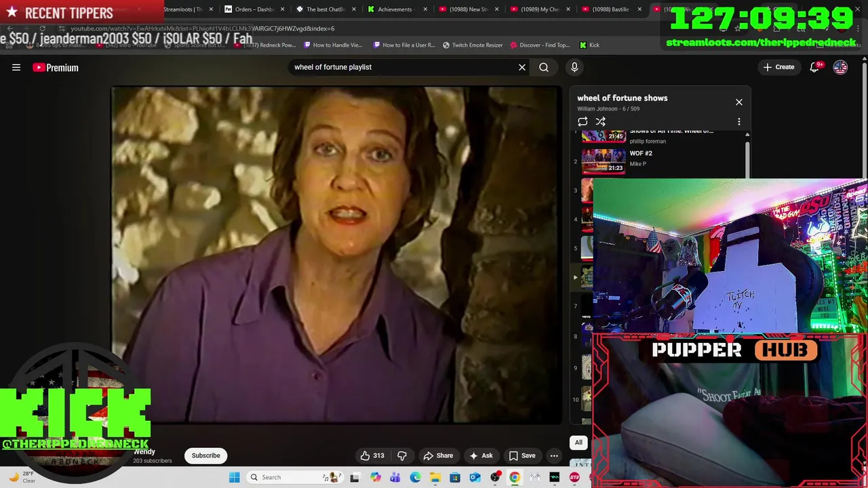Open the Create menu
This screenshot has width=868, height=488.
point(778,67)
